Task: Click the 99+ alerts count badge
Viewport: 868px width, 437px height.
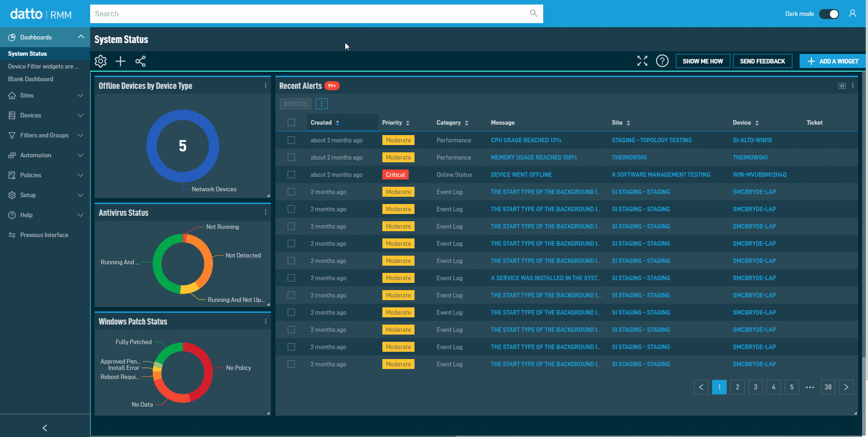Action: pos(332,86)
